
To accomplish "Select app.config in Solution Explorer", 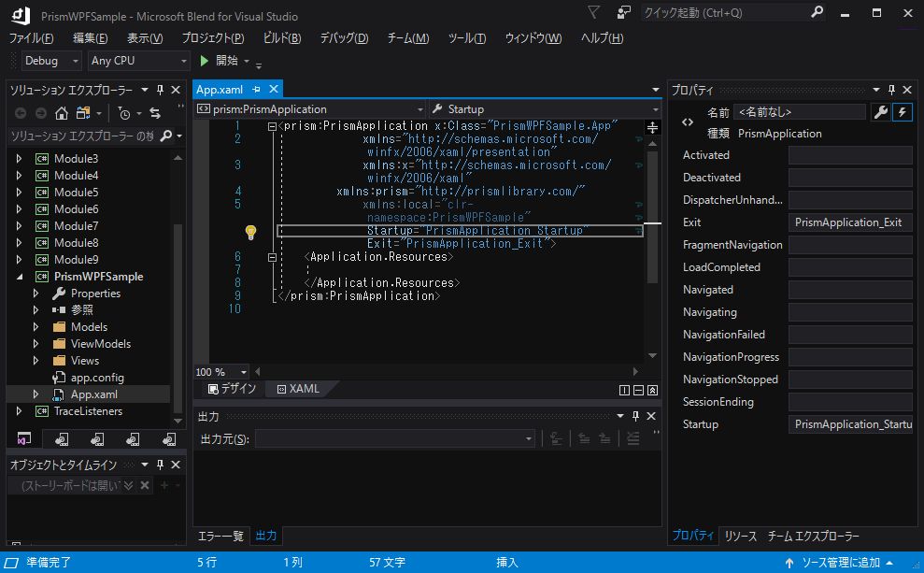I will (97, 378).
